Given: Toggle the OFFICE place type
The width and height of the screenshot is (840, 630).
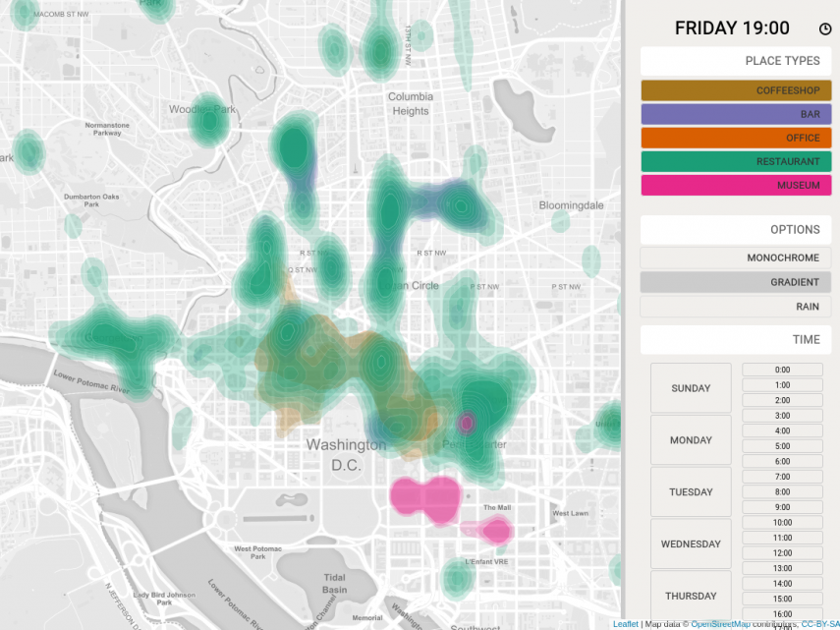Looking at the screenshot, I should pyautogui.click(x=736, y=138).
